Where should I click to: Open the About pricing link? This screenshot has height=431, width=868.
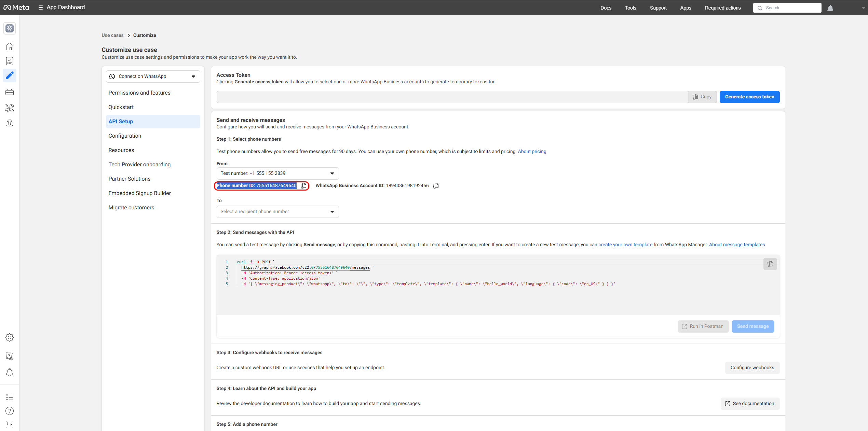[x=532, y=152]
